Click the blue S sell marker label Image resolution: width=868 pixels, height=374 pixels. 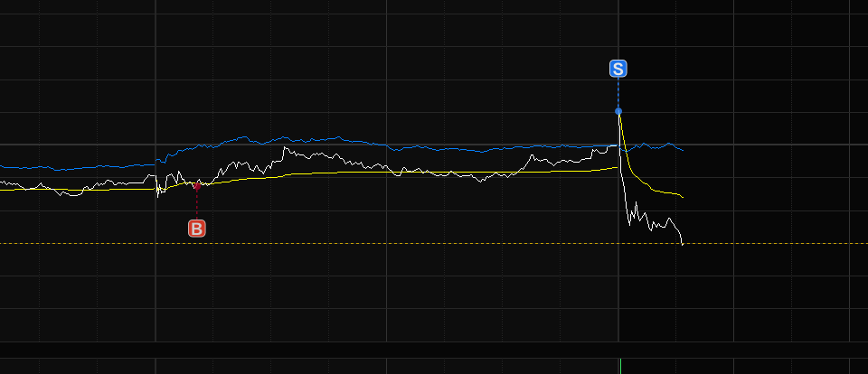tap(618, 69)
